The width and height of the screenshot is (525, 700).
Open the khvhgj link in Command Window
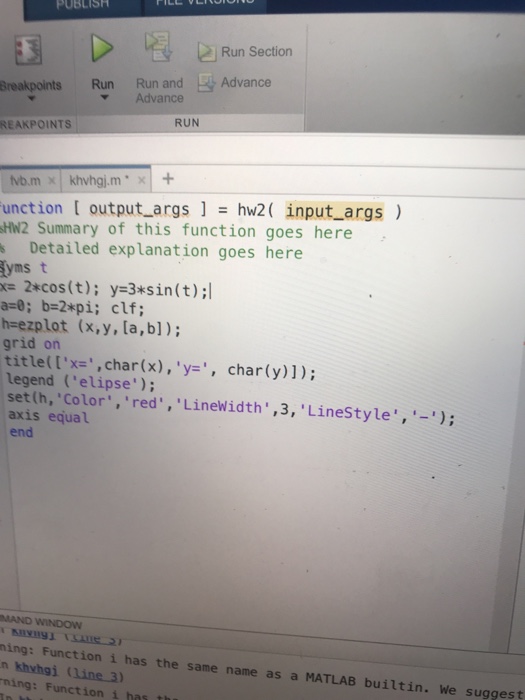click(x=36, y=669)
